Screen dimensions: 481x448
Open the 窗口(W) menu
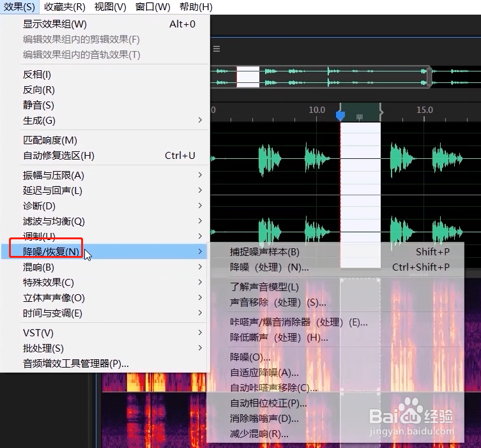point(153,7)
